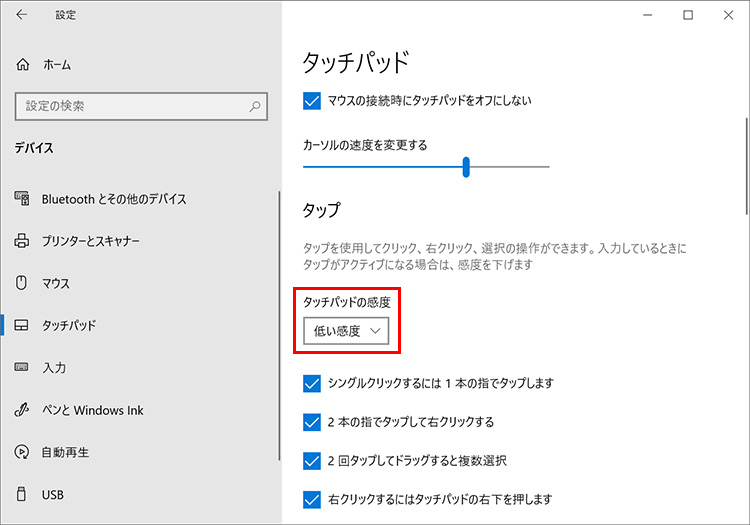
Task: Click the back arrow icon
Action: click(x=23, y=15)
